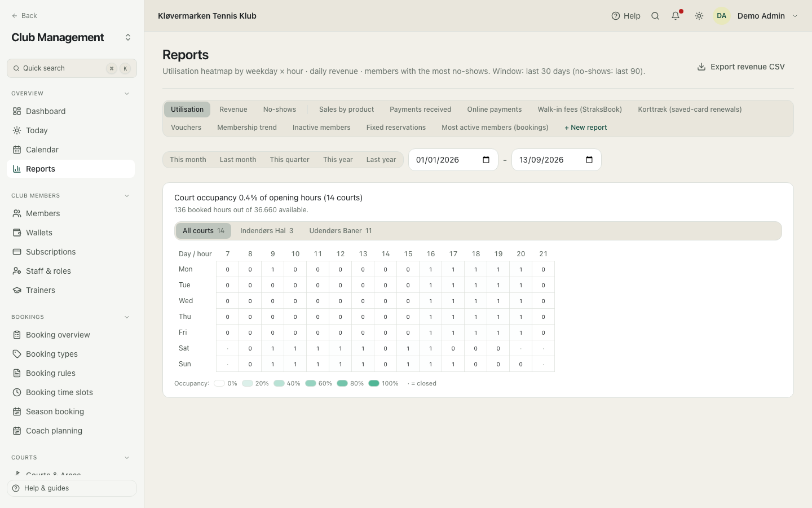The height and width of the screenshot is (508, 812).
Task: Open Today via its sun icon
Action: coord(17,130)
